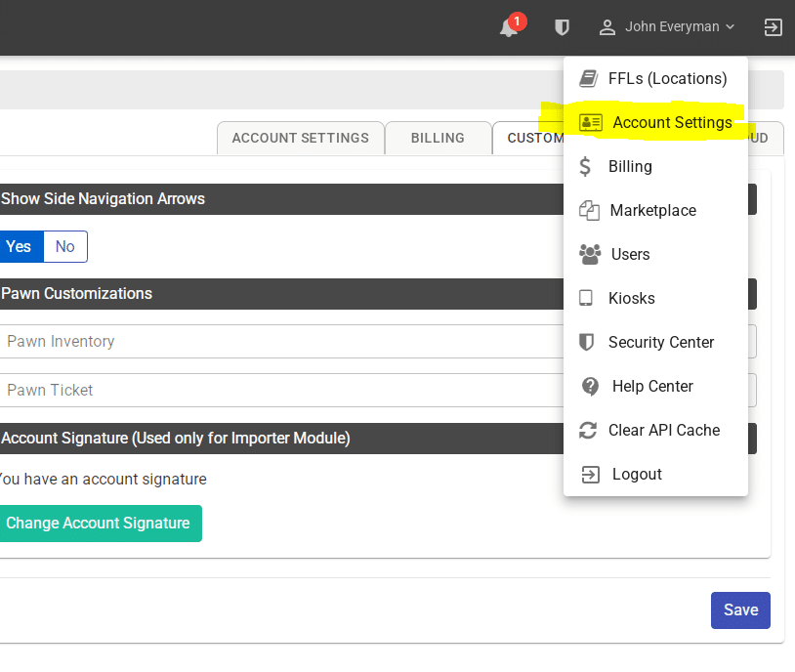Switch to the Billing tab
The height and width of the screenshot is (672, 795).
[x=438, y=138]
